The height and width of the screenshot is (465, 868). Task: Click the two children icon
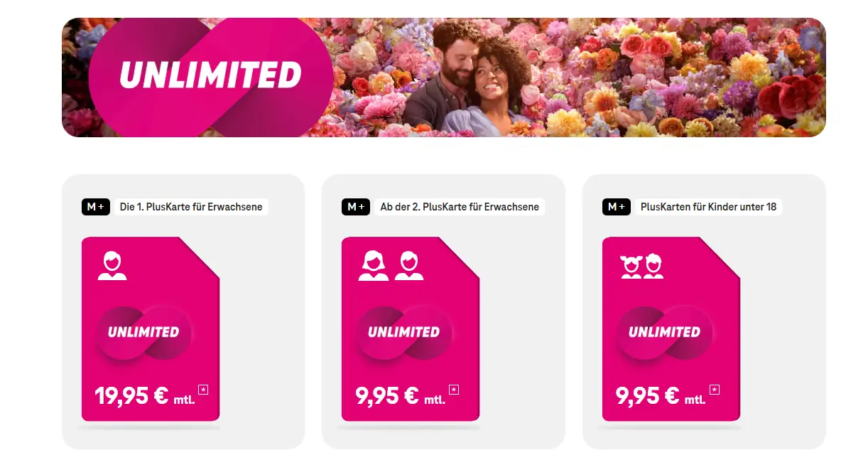(x=641, y=266)
